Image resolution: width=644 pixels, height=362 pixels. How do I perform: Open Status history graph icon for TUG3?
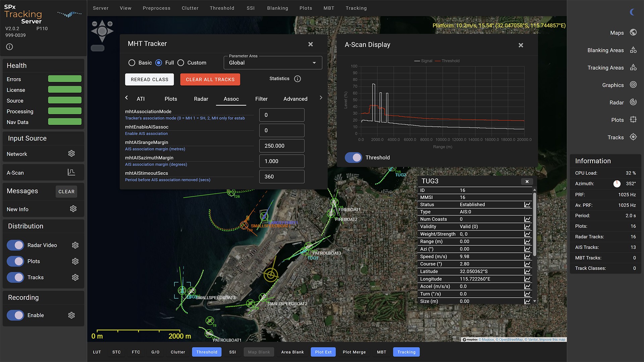point(527,204)
